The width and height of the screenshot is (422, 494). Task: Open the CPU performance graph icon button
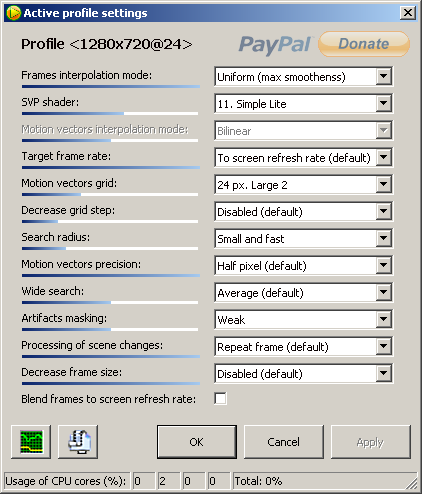(x=31, y=442)
